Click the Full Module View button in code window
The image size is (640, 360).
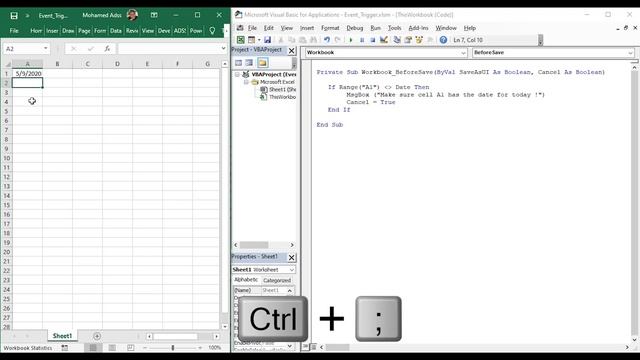(x=313, y=347)
